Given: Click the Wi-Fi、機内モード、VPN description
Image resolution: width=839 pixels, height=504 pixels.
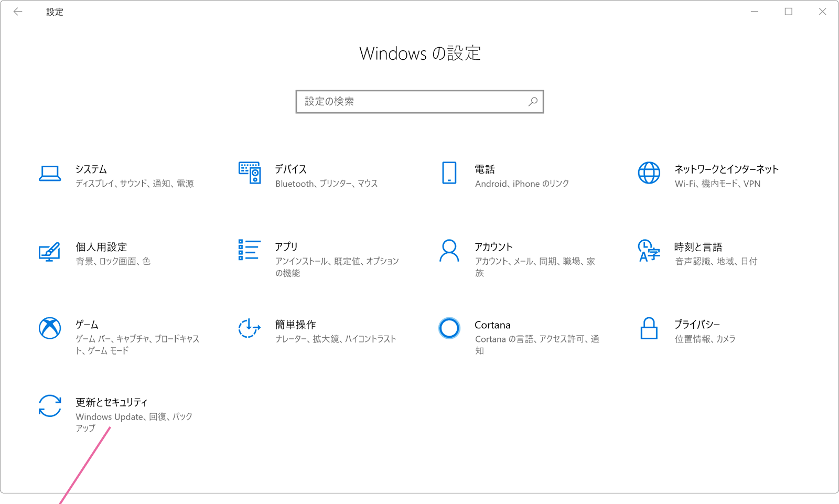Looking at the screenshot, I should (717, 184).
